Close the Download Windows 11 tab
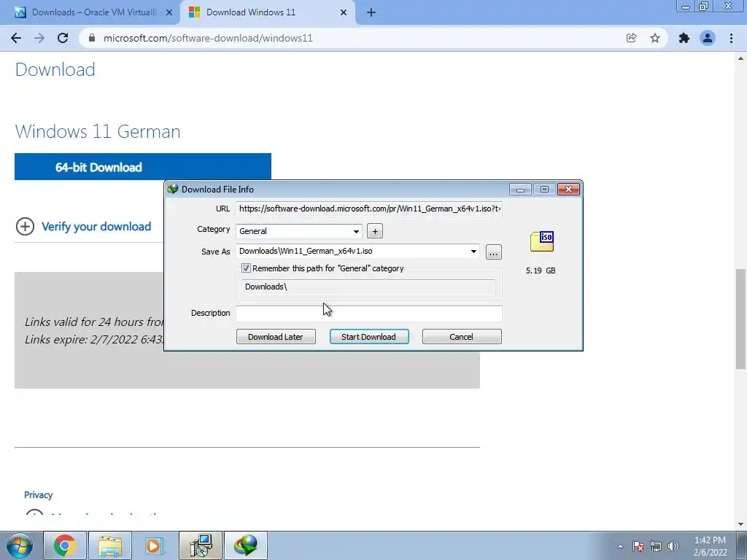The image size is (747, 560). click(x=344, y=12)
